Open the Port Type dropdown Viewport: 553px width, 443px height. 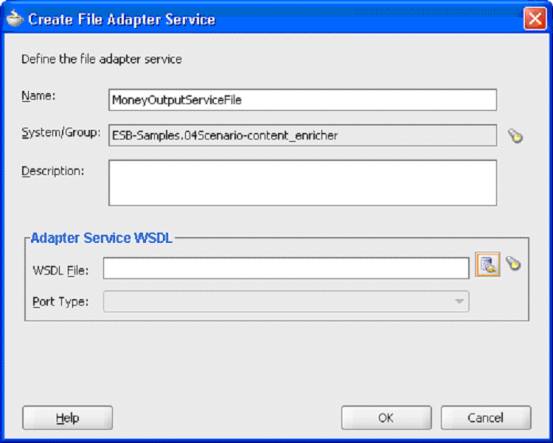[286, 301]
